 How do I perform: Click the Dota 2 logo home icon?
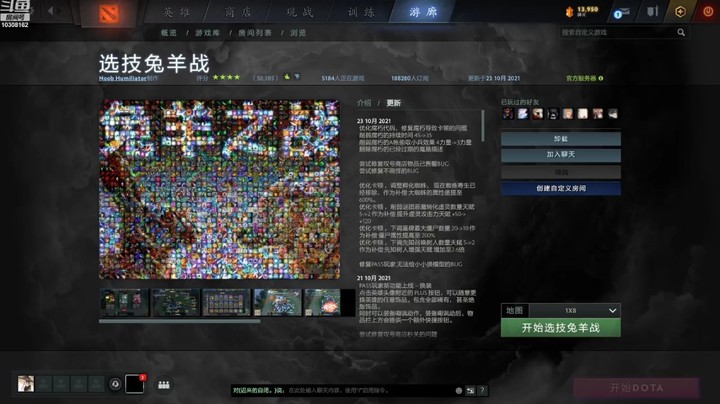click(109, 14)
